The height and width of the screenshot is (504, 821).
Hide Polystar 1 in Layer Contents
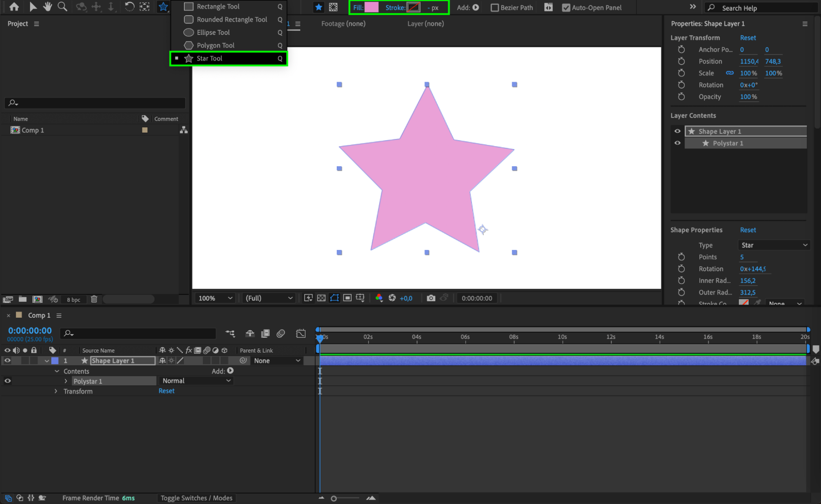(677, 143)
